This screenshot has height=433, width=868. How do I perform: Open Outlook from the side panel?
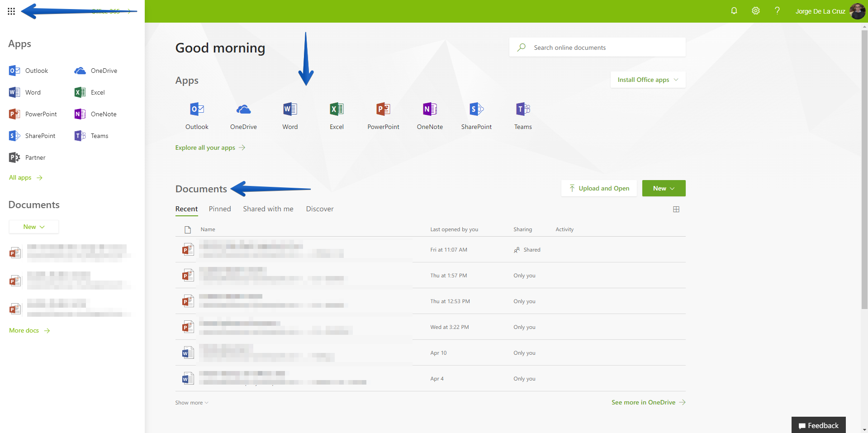tap(28, 71)
